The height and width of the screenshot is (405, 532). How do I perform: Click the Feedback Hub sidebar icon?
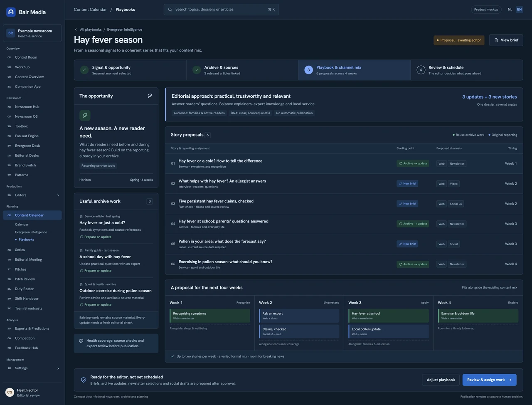pyautogui.click(x=9, y=348)
